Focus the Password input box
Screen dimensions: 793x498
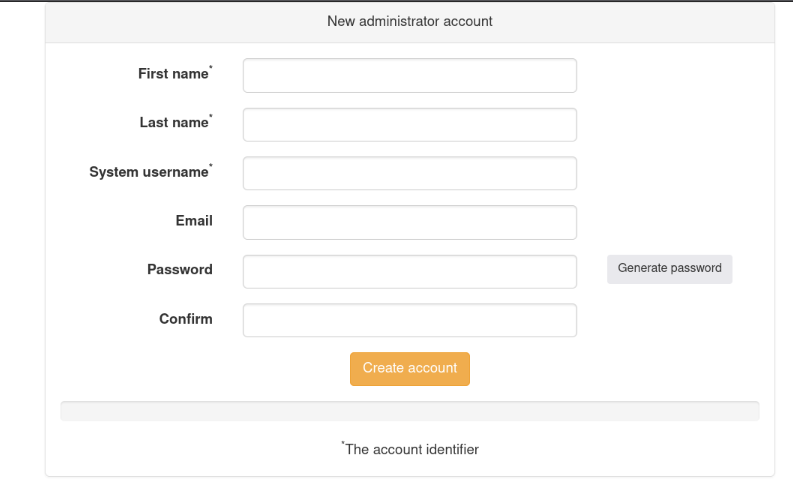coord(409,271)
